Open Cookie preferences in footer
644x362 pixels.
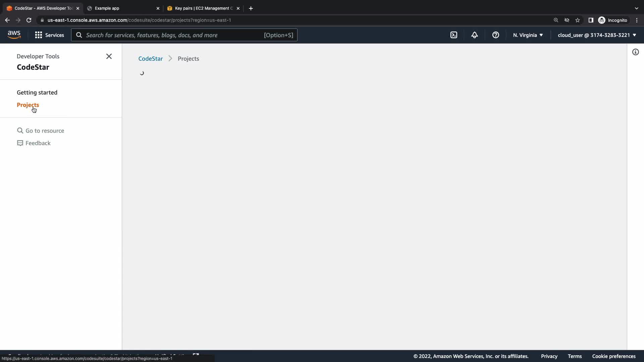613,356
